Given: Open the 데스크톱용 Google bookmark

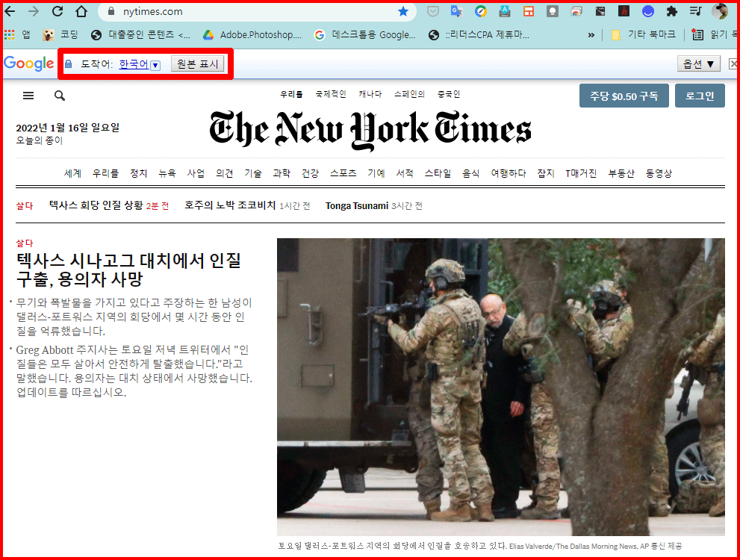Looking at the screenshot, I should [x=365, y=35].
